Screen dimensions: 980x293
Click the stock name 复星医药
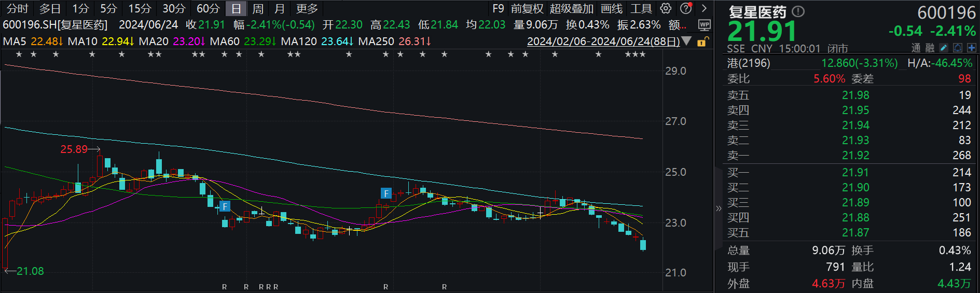coord(757,12)
